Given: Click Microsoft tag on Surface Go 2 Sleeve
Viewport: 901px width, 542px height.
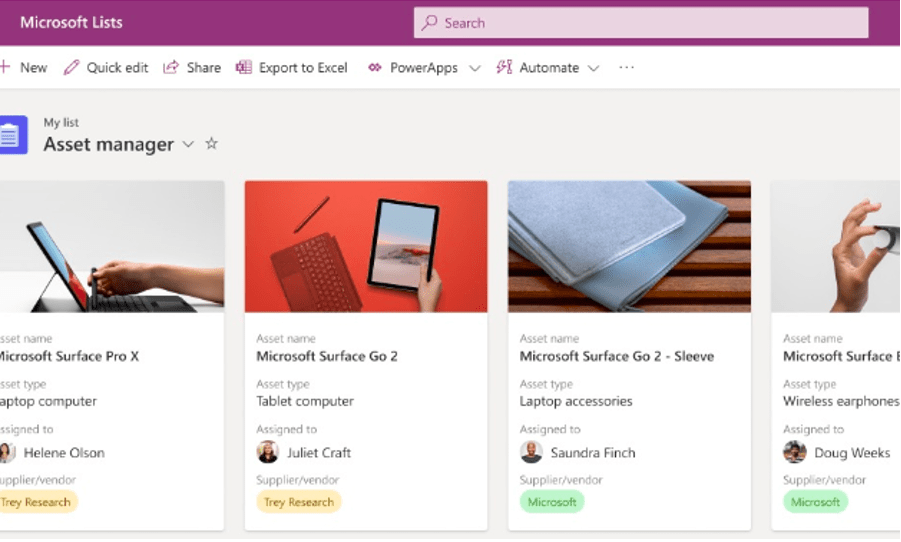Looking at the screenshot, I should (552, 502).
